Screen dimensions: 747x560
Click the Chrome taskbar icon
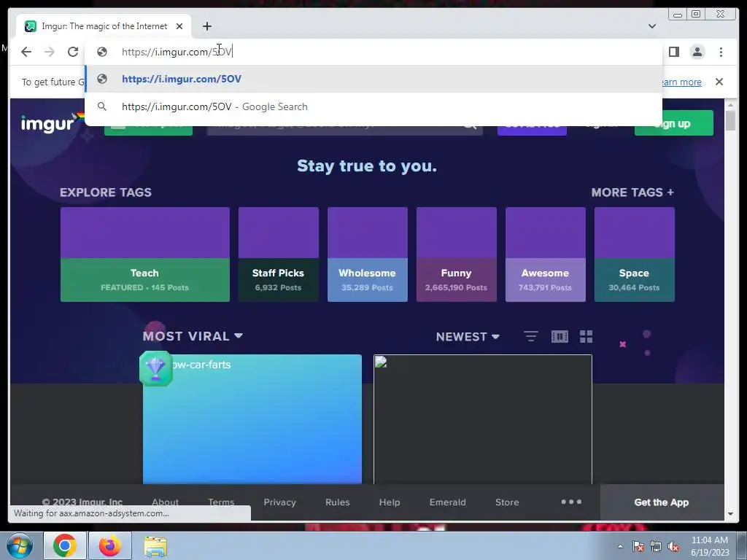tap(65, 545)
